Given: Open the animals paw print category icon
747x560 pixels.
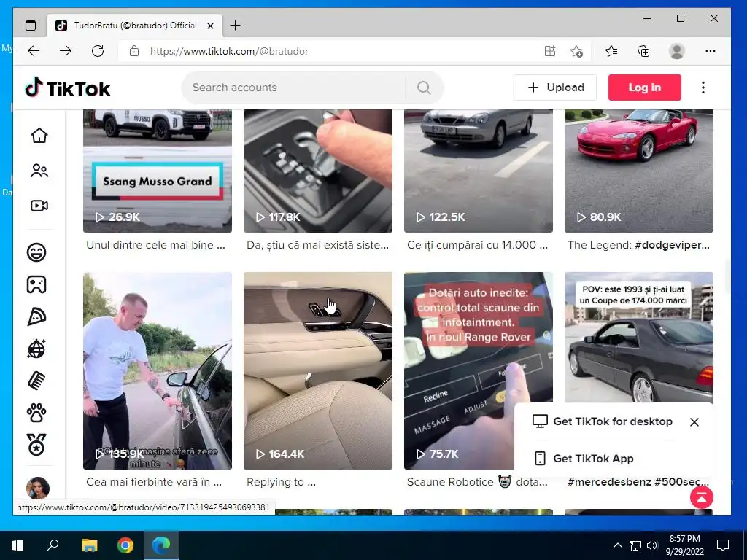Looking at the screenshot, I should coord(36,413).
